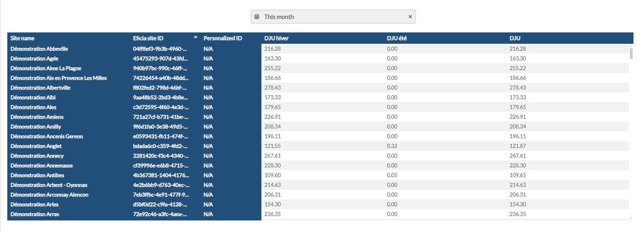644x231 pixels.
Task: Sort by Site name column header
Action: [x=23, y=38]
